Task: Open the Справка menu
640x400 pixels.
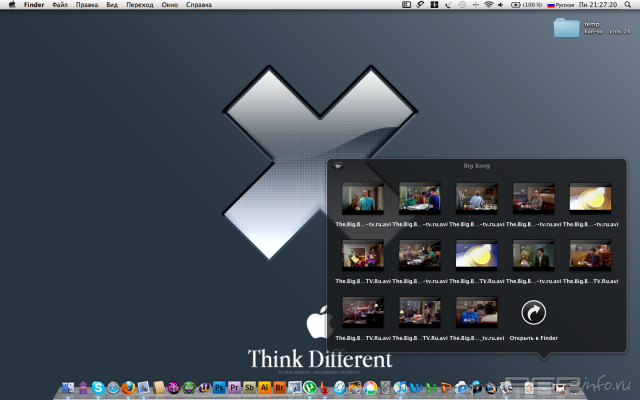Action: [199, 5]
